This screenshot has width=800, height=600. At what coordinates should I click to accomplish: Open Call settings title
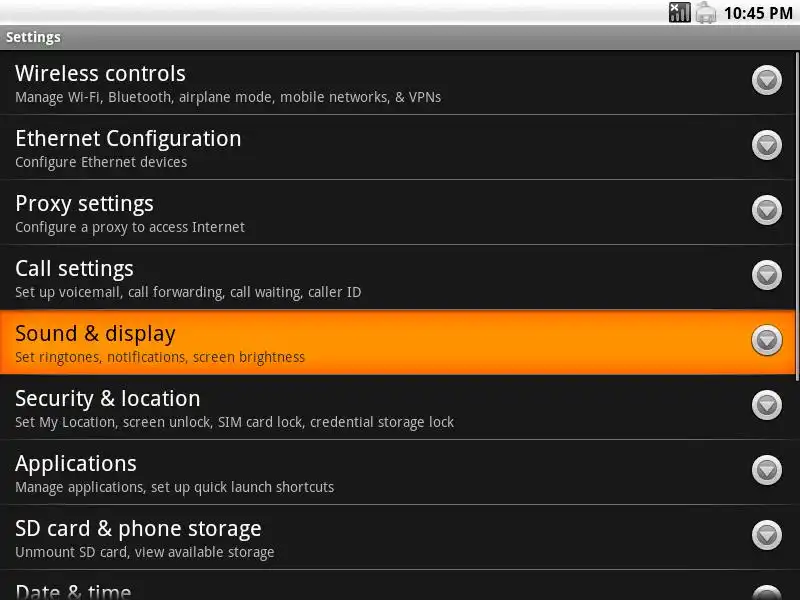coord(74,269)
